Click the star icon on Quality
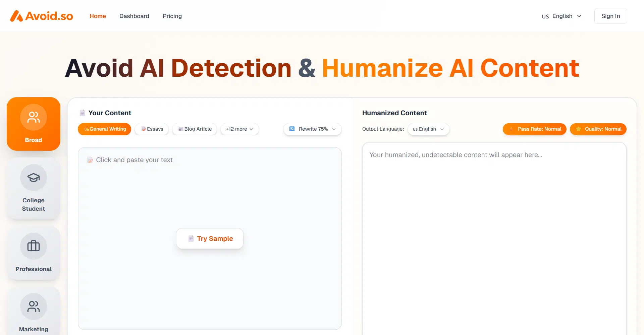The width and height of the screenshot is (644, 335). coord(578,129)
